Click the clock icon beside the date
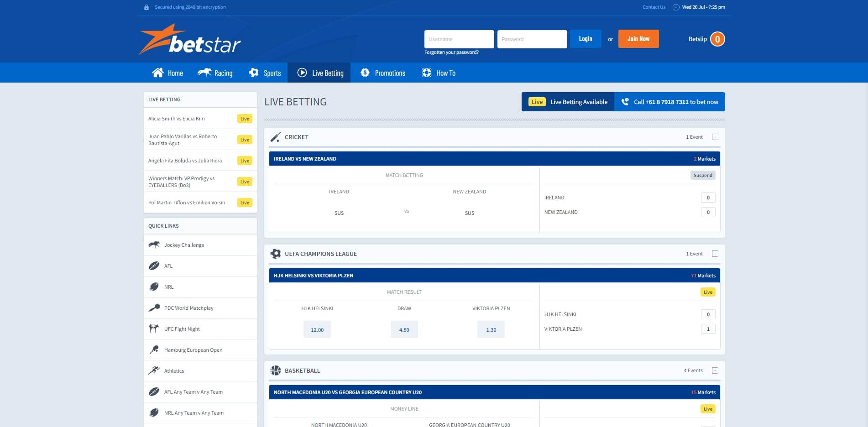This screenshot has width=868, height=427. (x=676, y=7)
